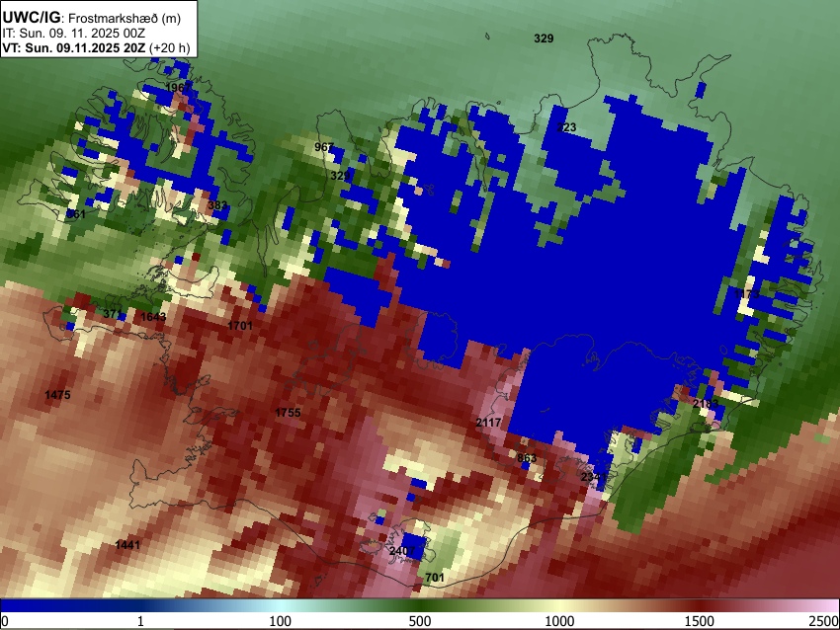Click the 223 value on the map
This screenshot has width=840, height=630.
(x=566, y=126)
